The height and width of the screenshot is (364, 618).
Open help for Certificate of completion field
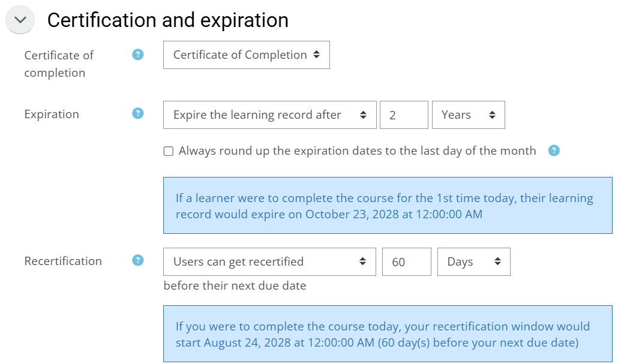point(137,55)
